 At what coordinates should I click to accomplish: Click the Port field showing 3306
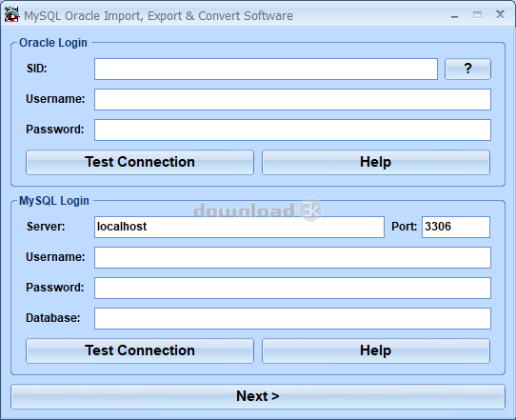pos(456,227)
